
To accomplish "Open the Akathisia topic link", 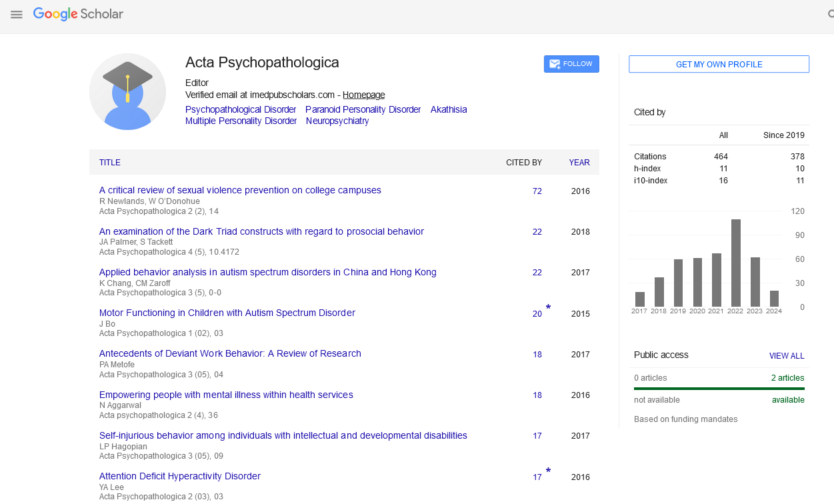I will (449, 109).
